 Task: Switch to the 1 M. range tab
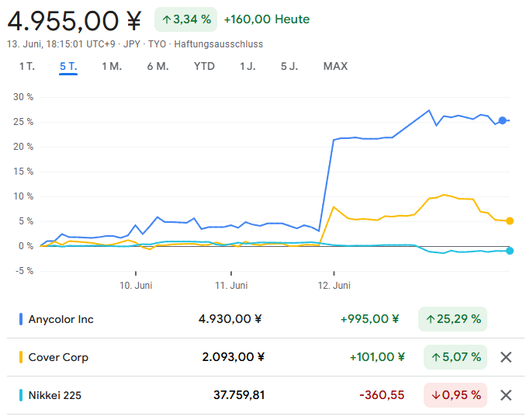click(112, 66)
